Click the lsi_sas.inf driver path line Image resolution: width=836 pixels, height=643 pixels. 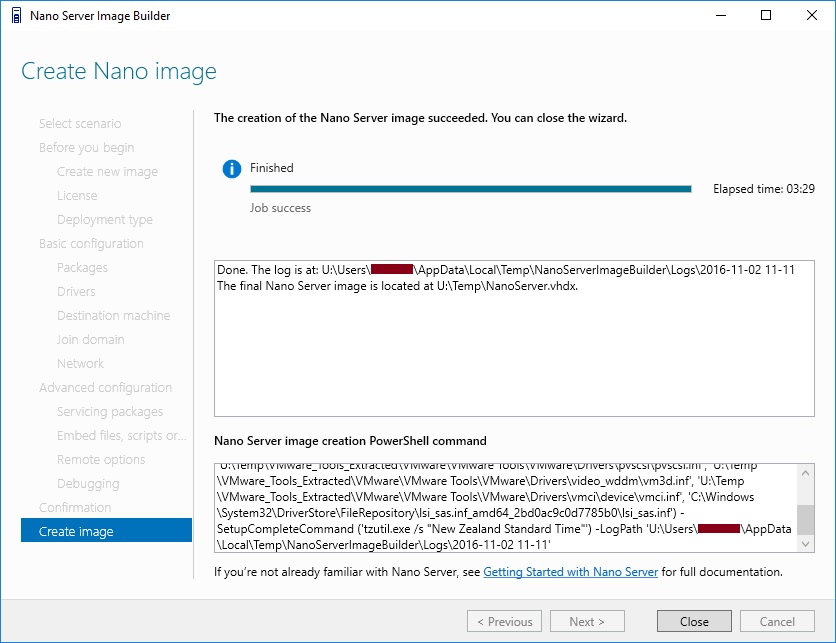point(450,513)
